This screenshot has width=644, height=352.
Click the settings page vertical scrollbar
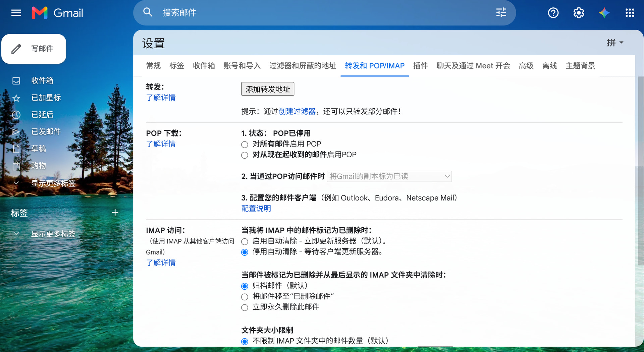[640, 171]
